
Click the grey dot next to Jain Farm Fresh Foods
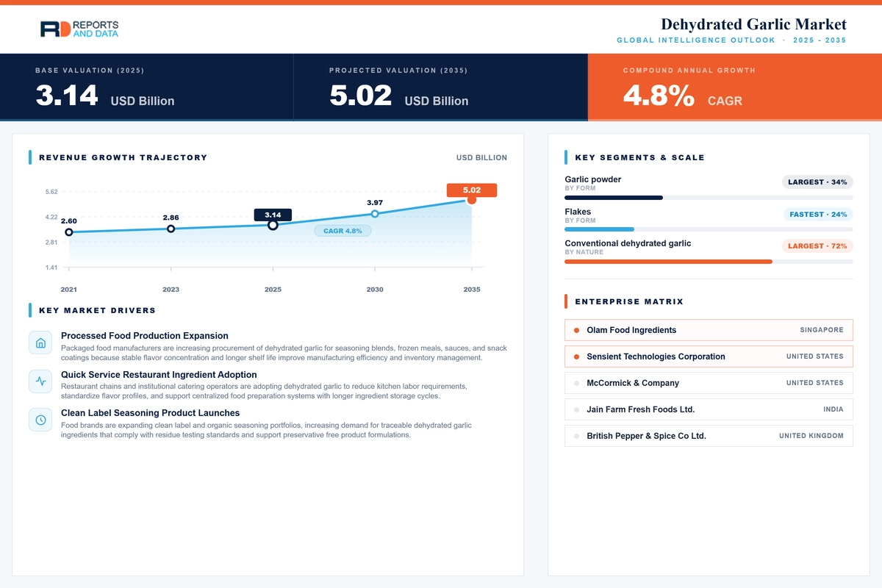(x=576, y=409)
